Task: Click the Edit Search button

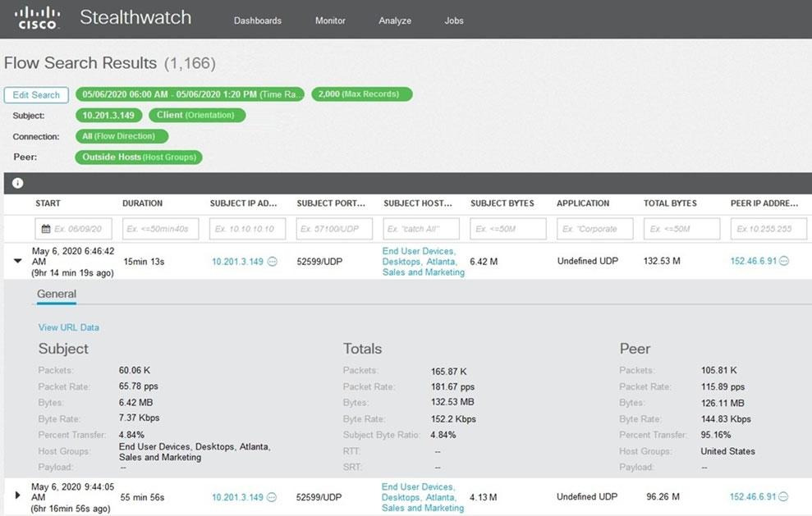Action: point(36,95)
